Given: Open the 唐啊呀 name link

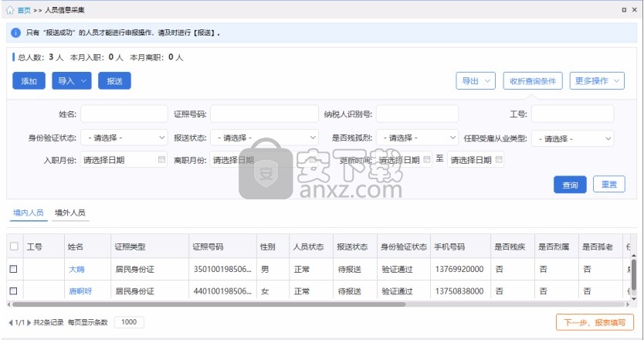Looking at the screenshot, I should (80, 291).
